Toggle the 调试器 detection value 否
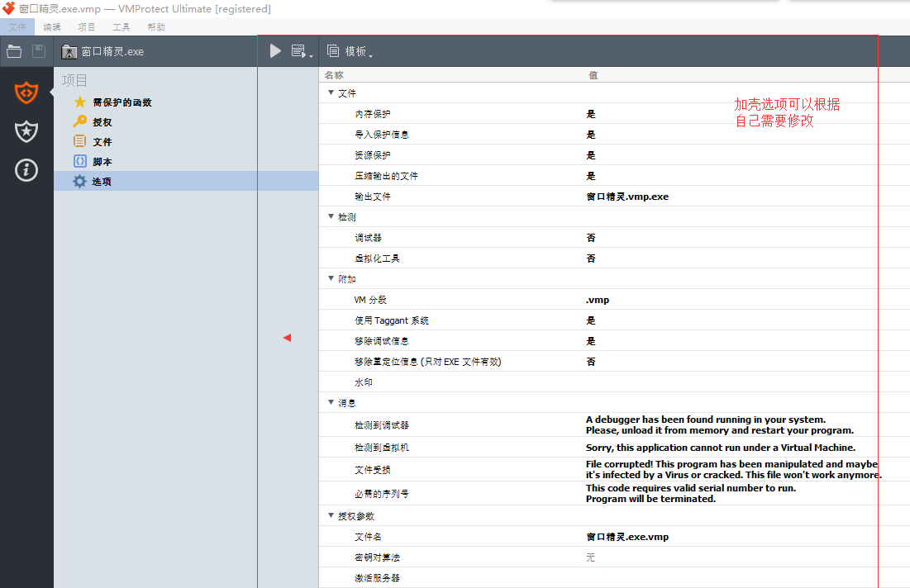 [x=591, y=237]
